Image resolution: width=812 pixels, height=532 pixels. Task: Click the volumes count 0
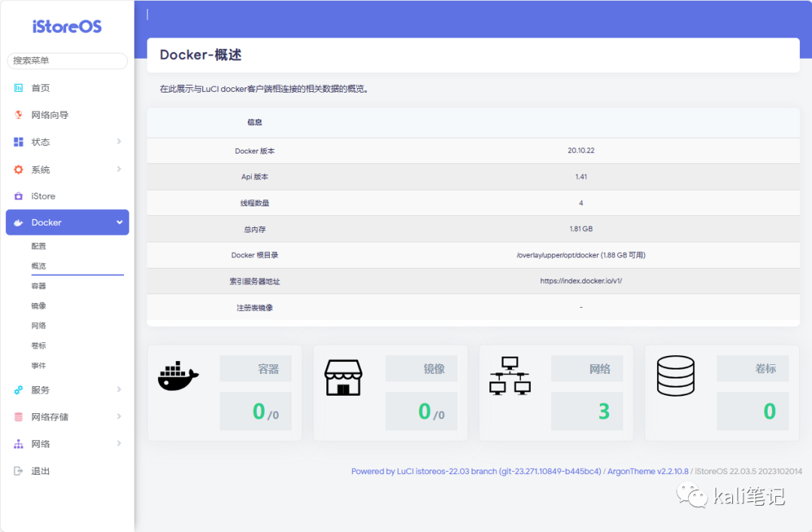point(770,411)
